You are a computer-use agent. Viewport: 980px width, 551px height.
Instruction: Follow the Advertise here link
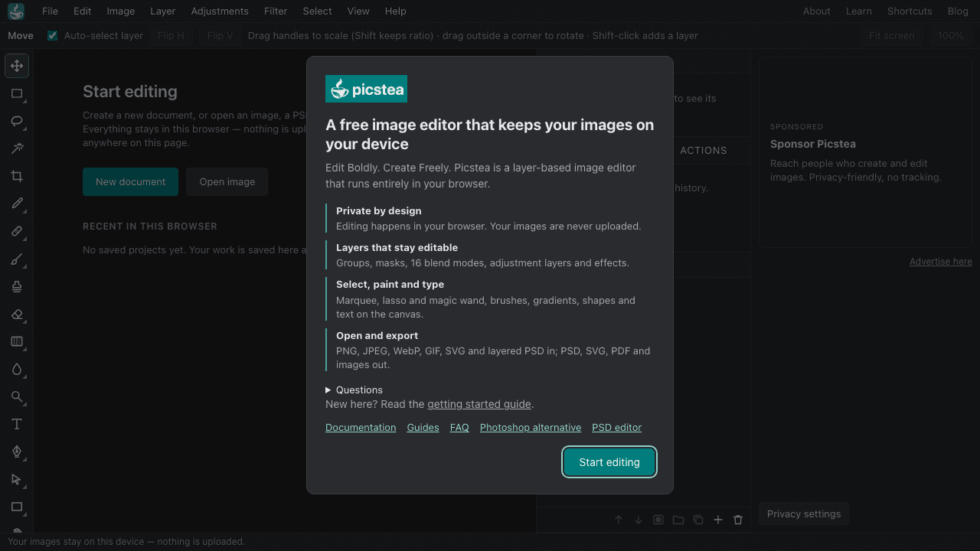(x=941, y=262)
